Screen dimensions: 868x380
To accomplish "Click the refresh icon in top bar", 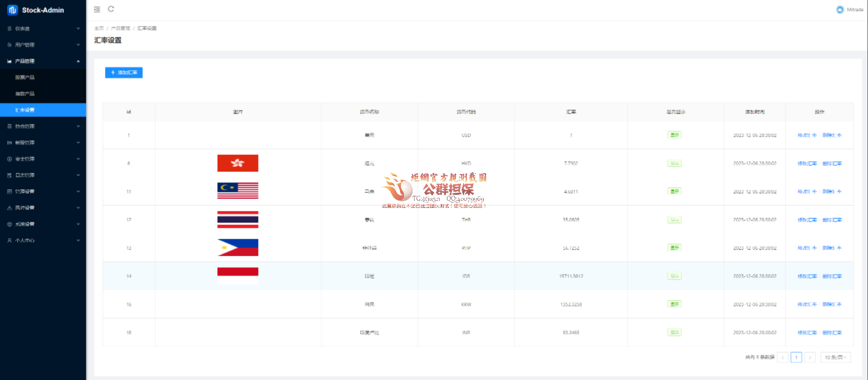I will click(111, 9).
